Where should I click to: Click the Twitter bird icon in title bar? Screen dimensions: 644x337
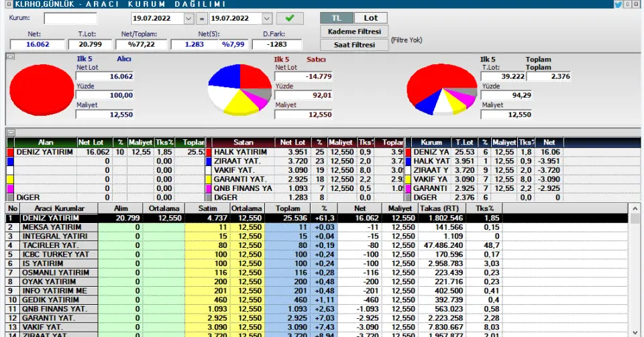coord(617,4)
